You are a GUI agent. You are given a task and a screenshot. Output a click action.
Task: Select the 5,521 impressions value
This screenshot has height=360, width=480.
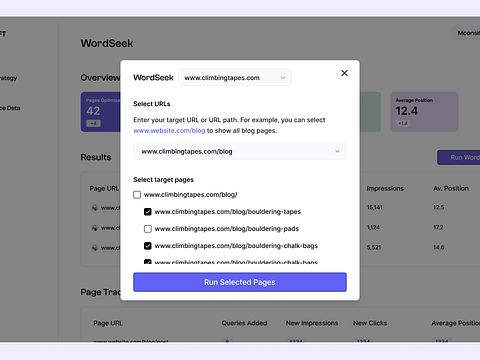pyautogui.click(x=374, y=247)
